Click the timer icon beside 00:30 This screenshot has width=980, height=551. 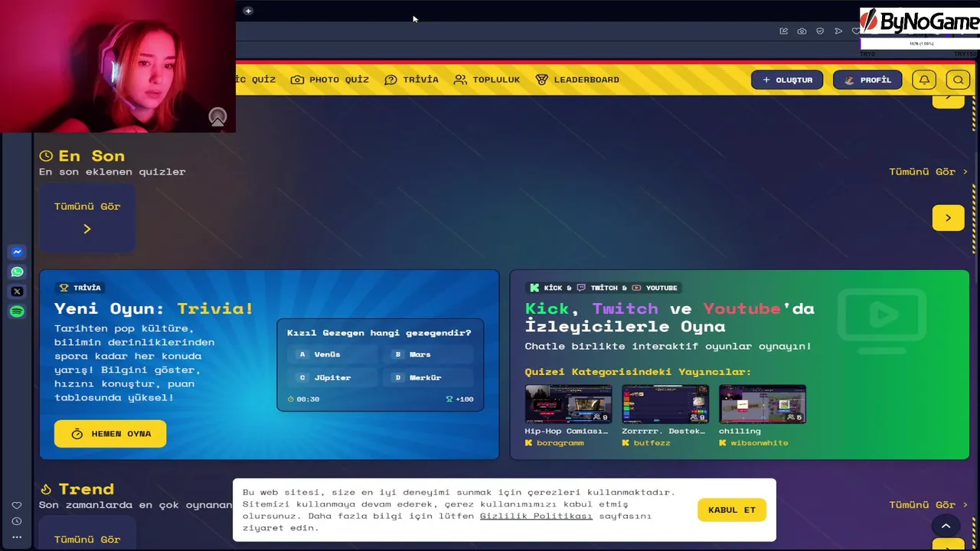click(x=291, y=399)
